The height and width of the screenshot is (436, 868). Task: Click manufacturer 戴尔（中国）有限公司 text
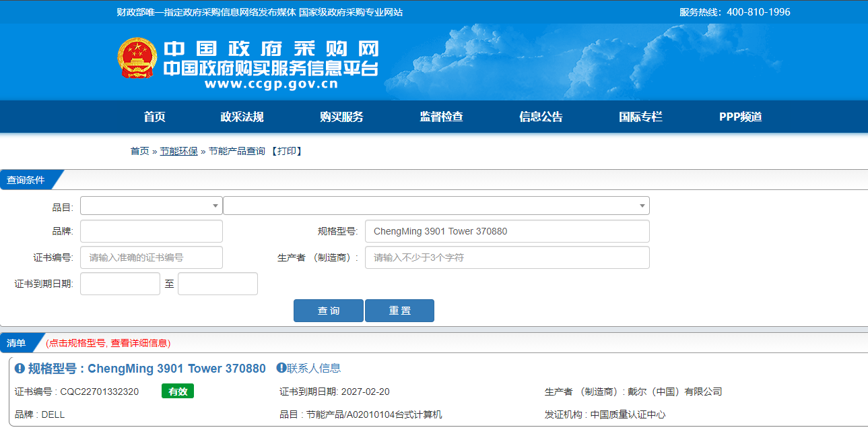[675, 392]
